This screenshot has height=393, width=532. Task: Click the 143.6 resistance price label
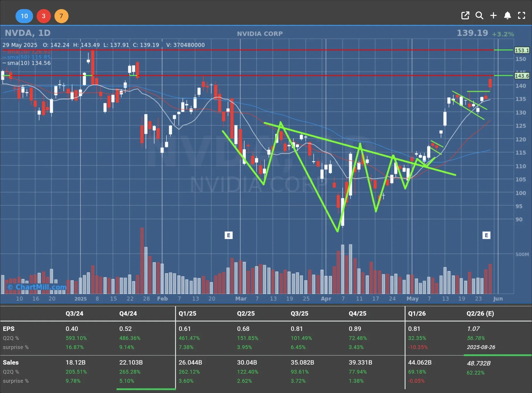(x=522, y=76)
